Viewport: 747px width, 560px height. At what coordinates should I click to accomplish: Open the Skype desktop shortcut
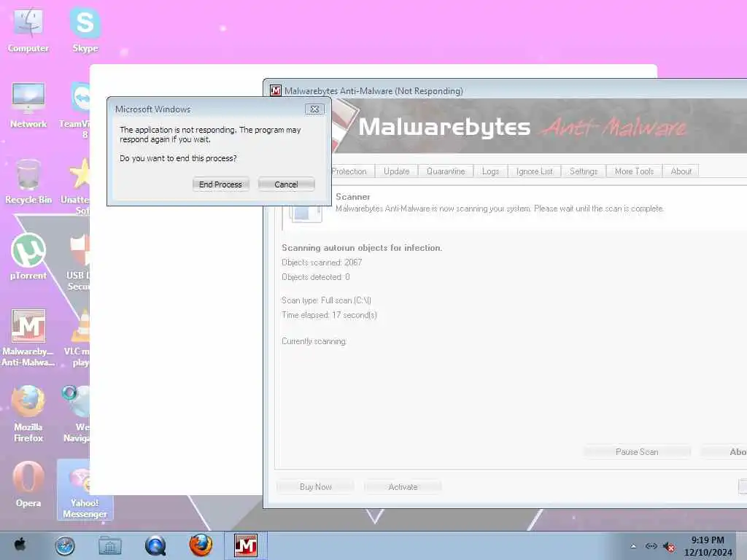(85, 29)
